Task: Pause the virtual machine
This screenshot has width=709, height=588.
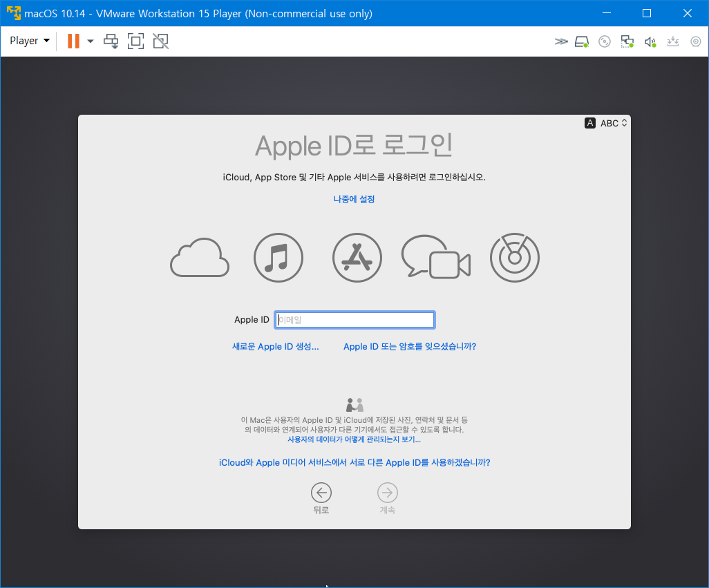Action: tap(73, 41)
